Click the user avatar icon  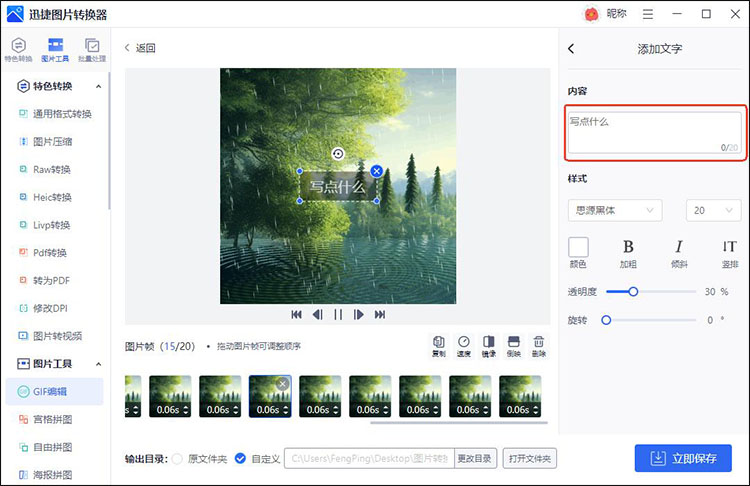[591, 14]
